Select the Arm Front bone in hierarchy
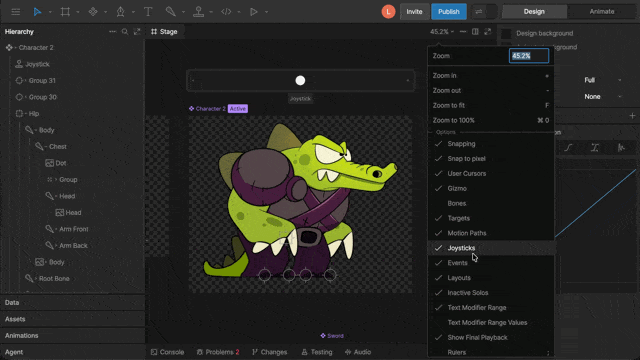The height and width of the screenshot is (360, 640). click(x=73, y=229)
